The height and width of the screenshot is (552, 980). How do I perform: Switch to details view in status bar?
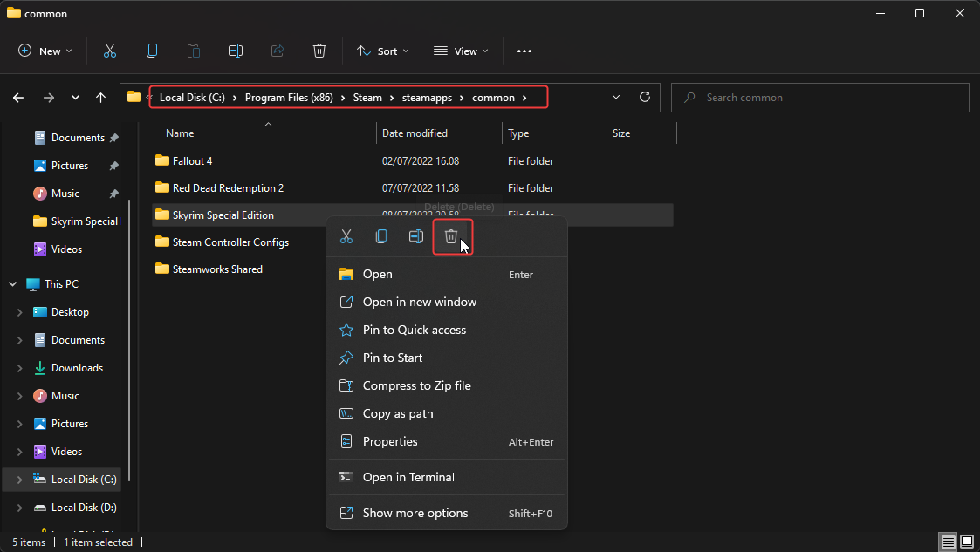pyautogui.click(x=948, y=542)
